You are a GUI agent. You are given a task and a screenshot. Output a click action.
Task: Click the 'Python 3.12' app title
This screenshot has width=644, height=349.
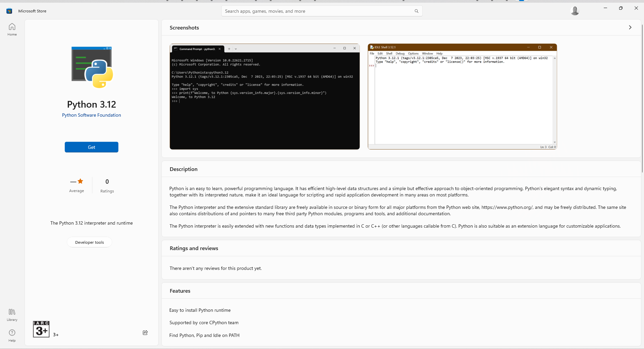92,104
